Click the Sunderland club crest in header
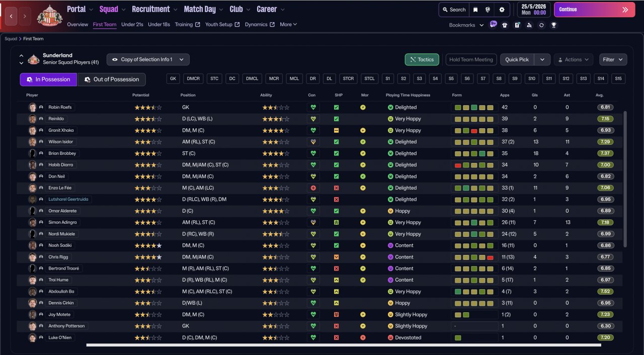The image size is (644, 355). (x=49, y=16)
